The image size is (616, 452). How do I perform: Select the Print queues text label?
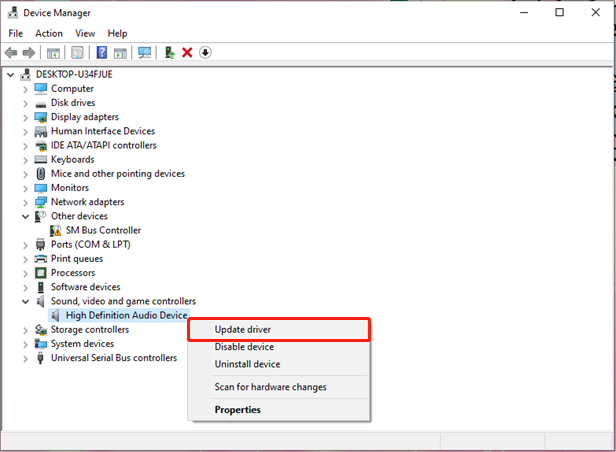click(x=77, y=259)
